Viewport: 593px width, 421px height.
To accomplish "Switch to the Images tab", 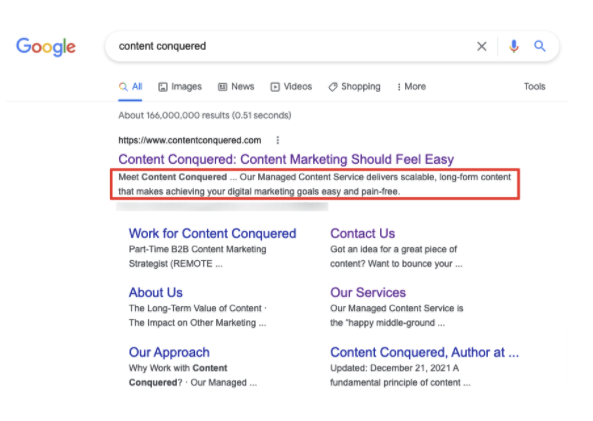I will (180, 87).
